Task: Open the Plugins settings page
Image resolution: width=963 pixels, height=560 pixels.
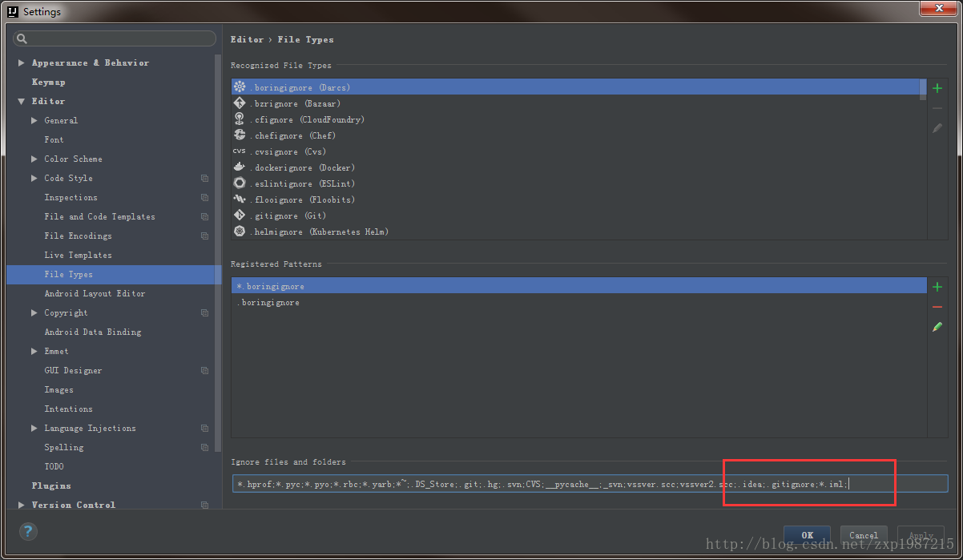Action: tap(51, 485)
